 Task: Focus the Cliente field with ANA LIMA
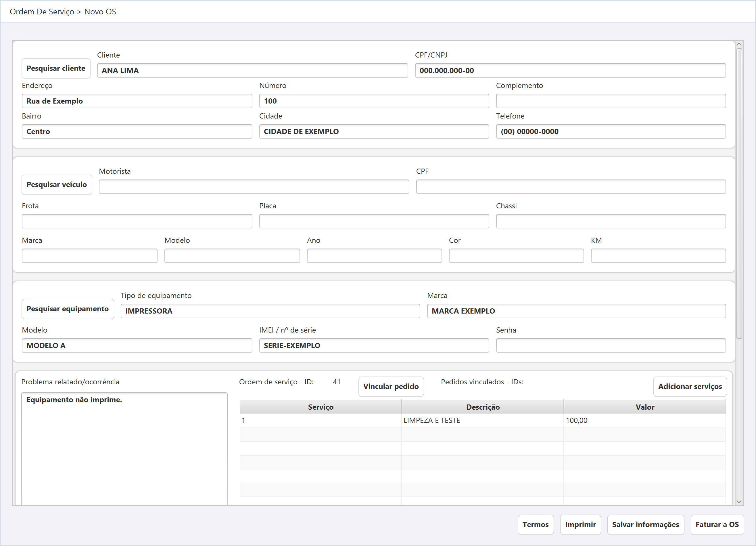coord(252,70)
